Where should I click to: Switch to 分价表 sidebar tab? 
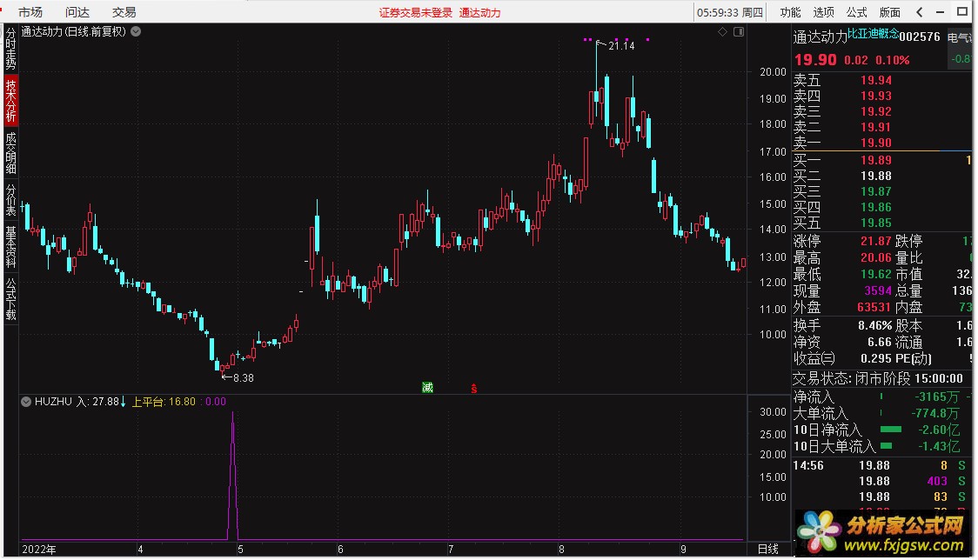10,199
